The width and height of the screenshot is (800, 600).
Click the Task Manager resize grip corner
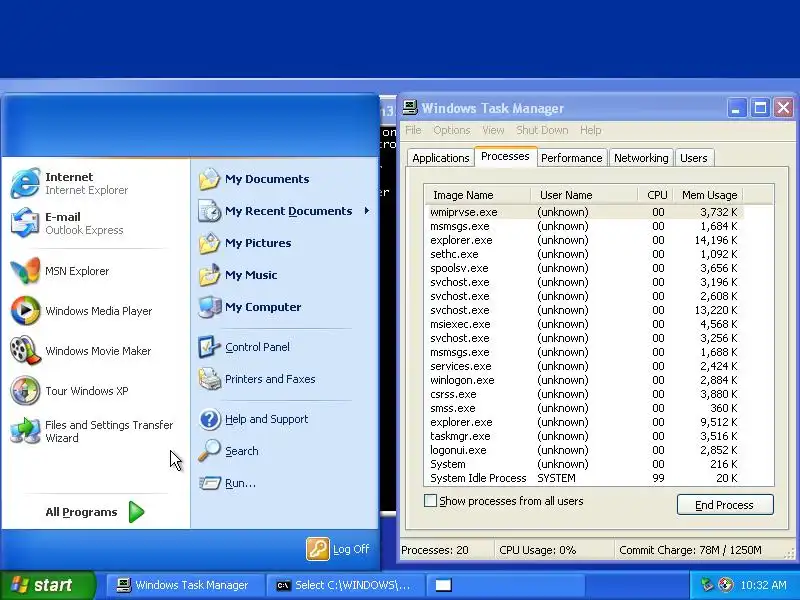(791, 553)
